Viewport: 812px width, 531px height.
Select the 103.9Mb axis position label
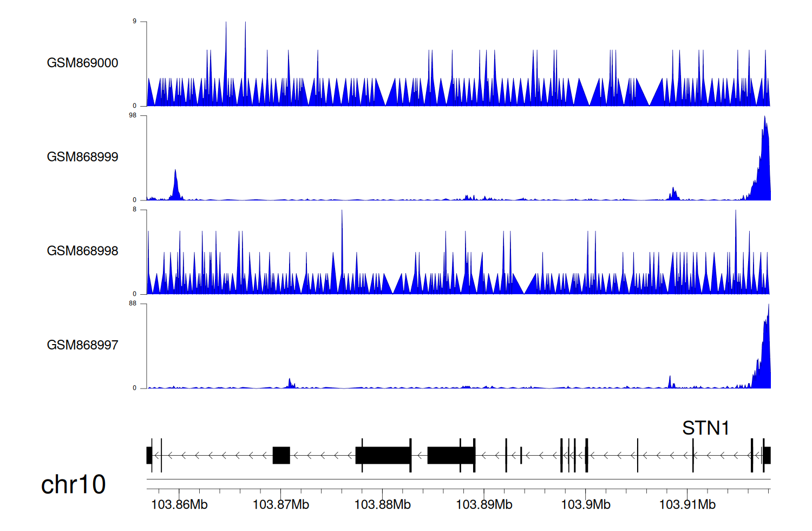pos(586,504)
